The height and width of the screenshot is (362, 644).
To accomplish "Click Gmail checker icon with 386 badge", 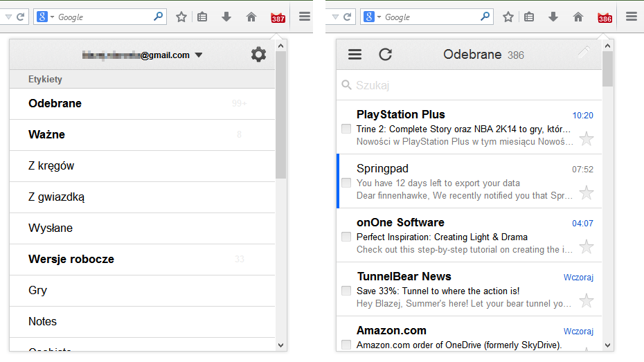I will [x=605, y=17].
